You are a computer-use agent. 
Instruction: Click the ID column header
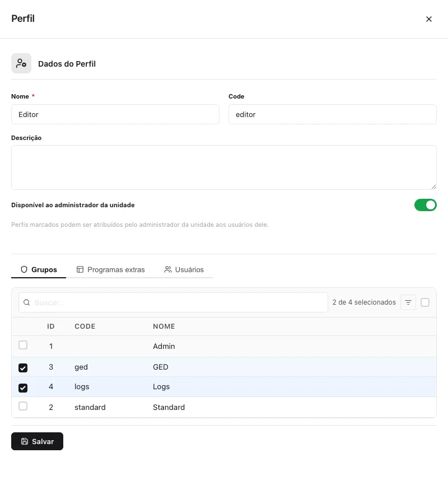(x=51, y=326)
